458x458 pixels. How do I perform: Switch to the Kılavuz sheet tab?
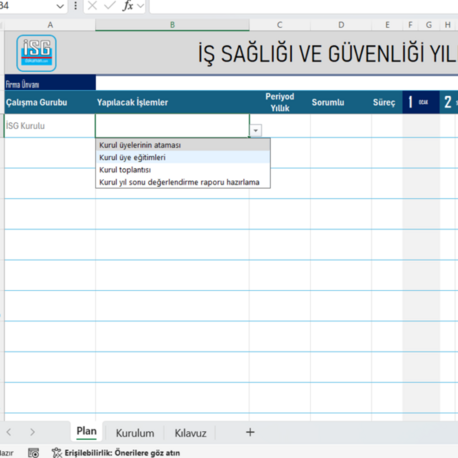coord(191,433)
